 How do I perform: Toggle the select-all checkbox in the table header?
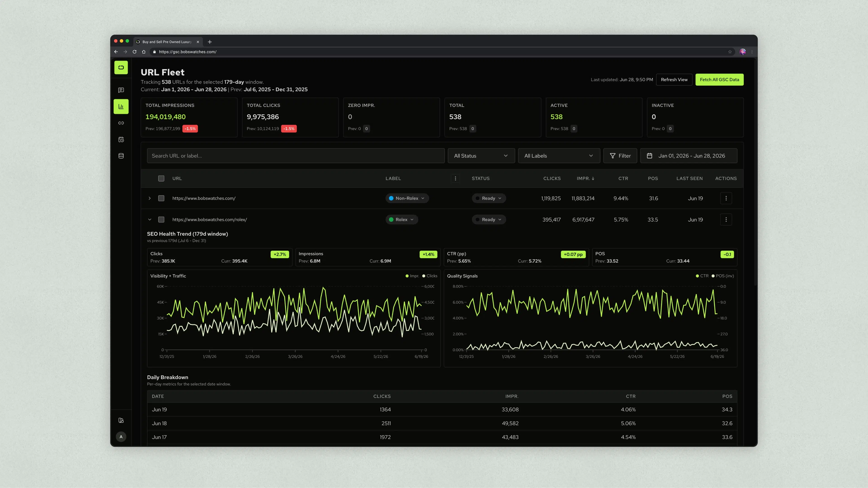pos(161,178)
